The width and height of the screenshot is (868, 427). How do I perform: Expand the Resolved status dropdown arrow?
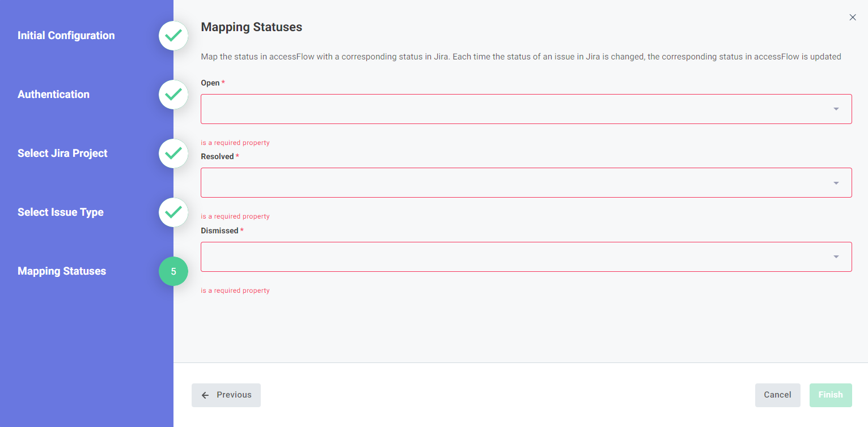[x=836, y=183]
